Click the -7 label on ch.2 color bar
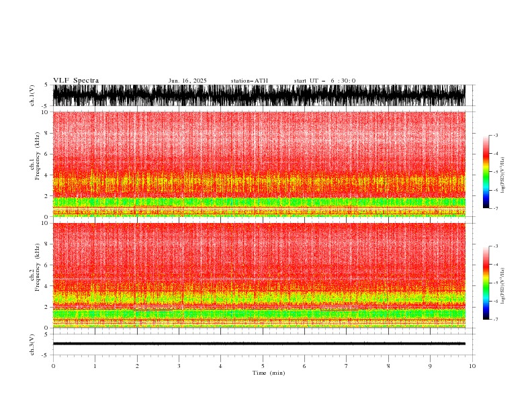The width and height of the screenshot is (532, 411). [x=496, y=320]
